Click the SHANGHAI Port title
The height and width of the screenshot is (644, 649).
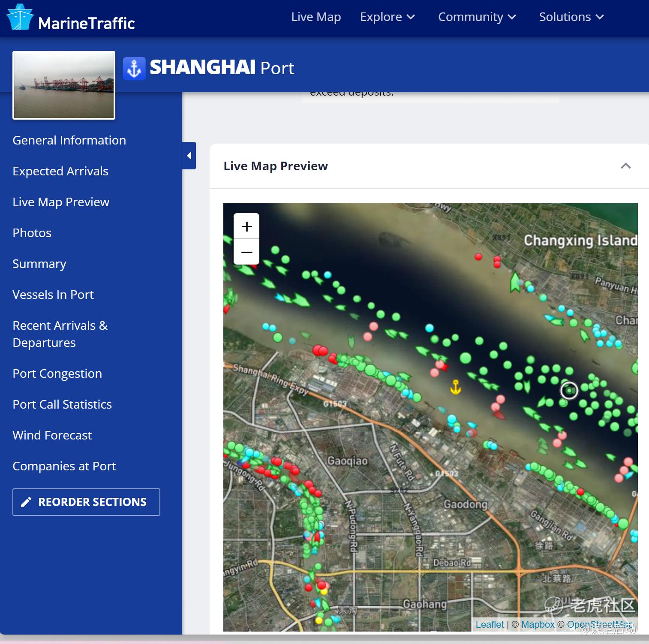click(222, 68)
